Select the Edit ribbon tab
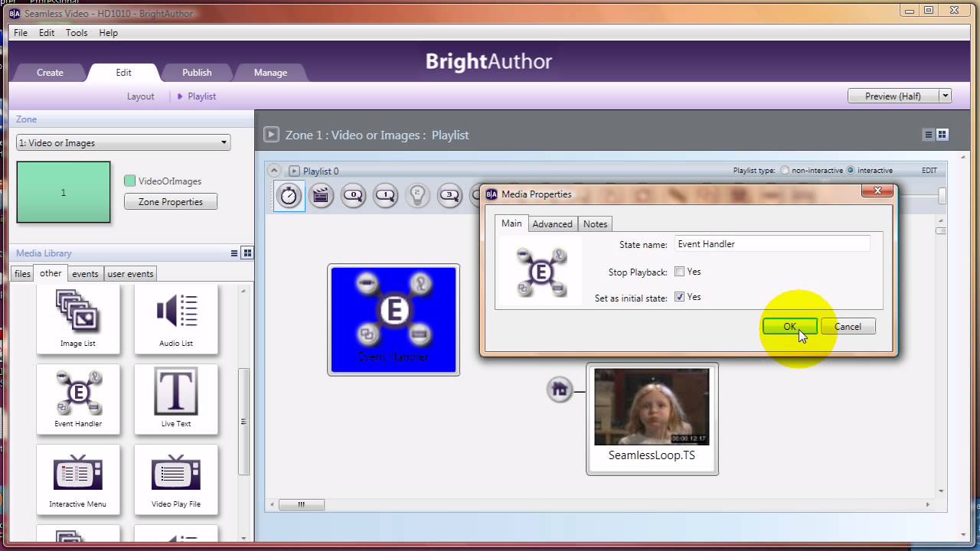 [x=123, y=73]
